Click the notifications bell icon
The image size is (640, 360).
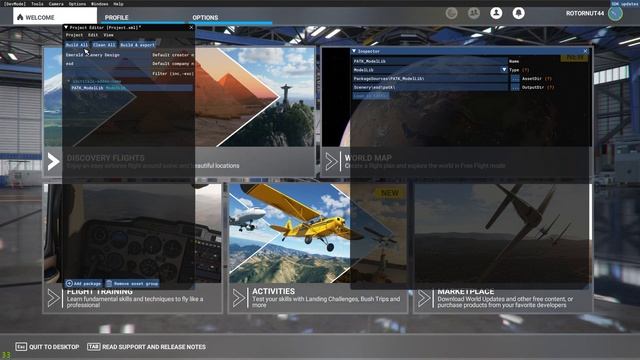click(519, 13)
